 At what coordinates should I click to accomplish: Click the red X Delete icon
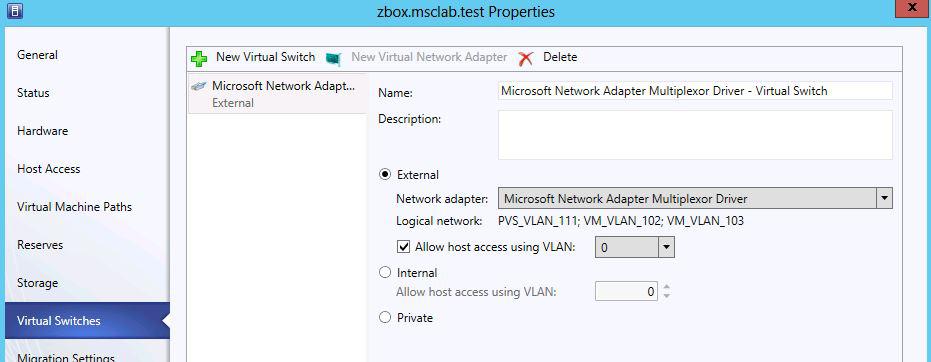[x=525, y=58]
